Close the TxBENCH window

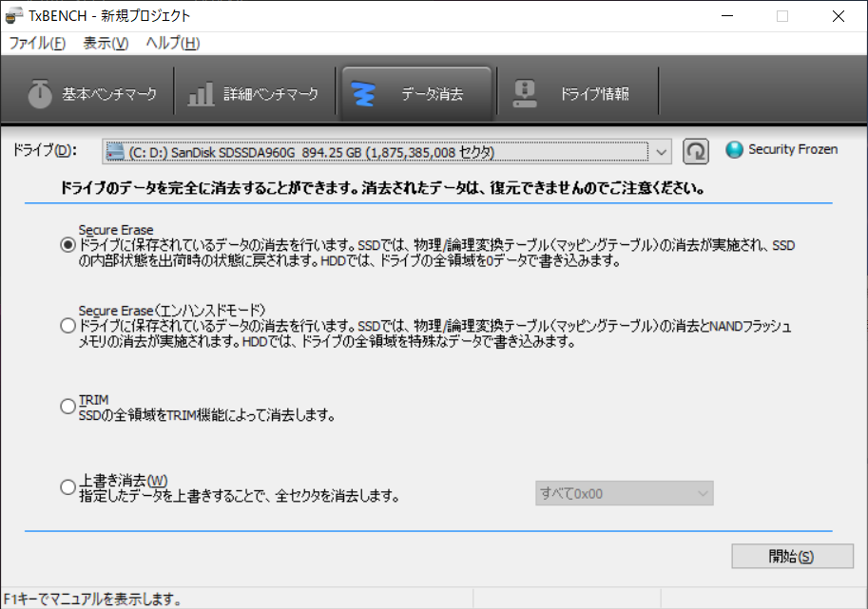(x=839, y=16)
